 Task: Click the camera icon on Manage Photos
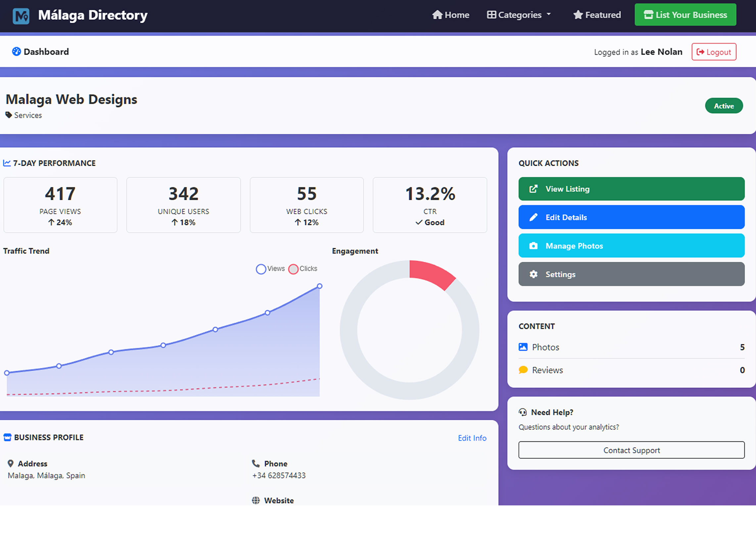[x=533, y=246]
